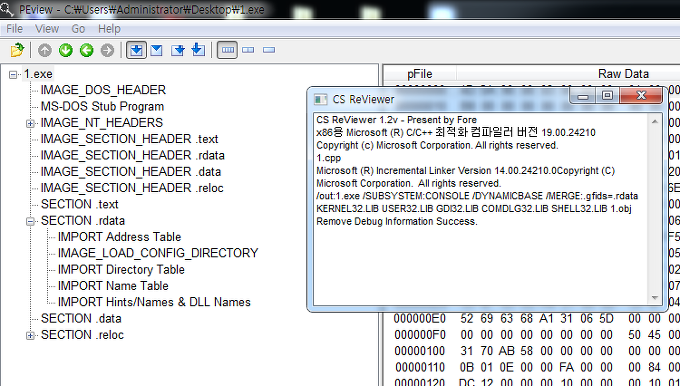Select IMAGE_SECTION_HEADER .data

pos(131,172)
